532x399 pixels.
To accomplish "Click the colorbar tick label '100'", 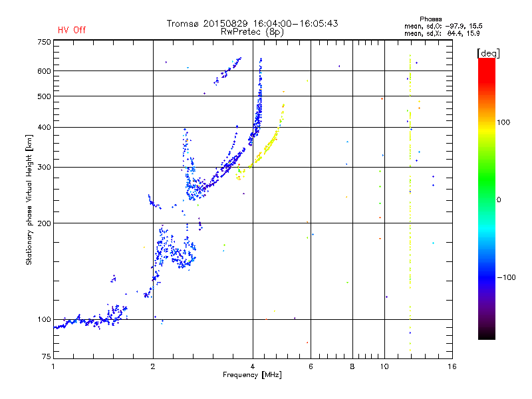I will pyautogui.click(x=503, y=122).
